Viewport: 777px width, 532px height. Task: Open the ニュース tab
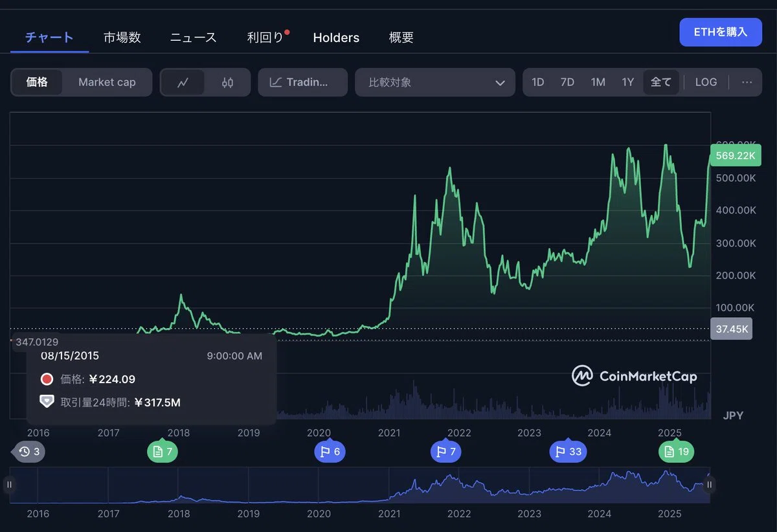click(x=193, y=38)
